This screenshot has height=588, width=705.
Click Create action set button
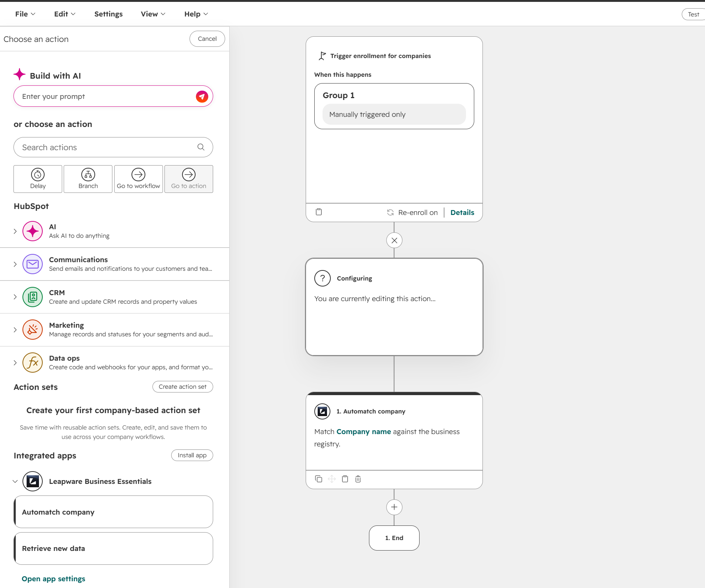pos(183,387)
